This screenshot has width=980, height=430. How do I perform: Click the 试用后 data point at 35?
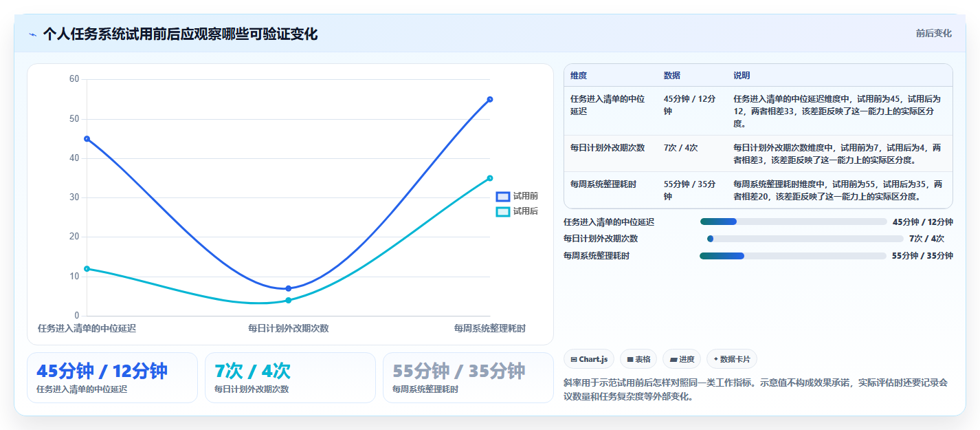point(490,178)
